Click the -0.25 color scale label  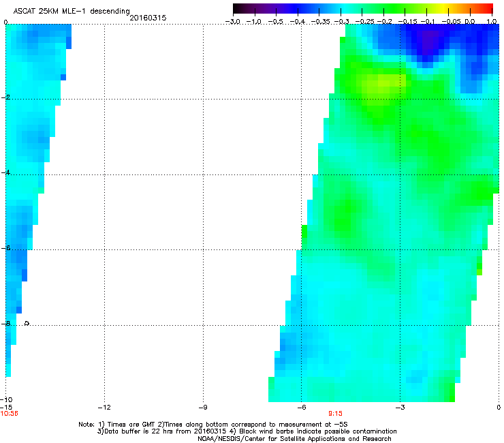pyautogui.click(x=364, y=22)
